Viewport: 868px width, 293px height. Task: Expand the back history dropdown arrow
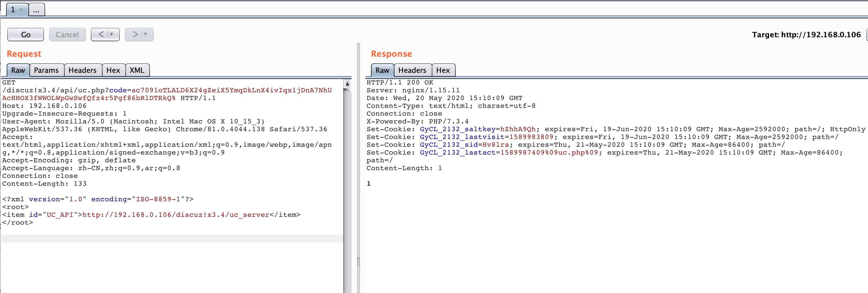click(111, 34)
